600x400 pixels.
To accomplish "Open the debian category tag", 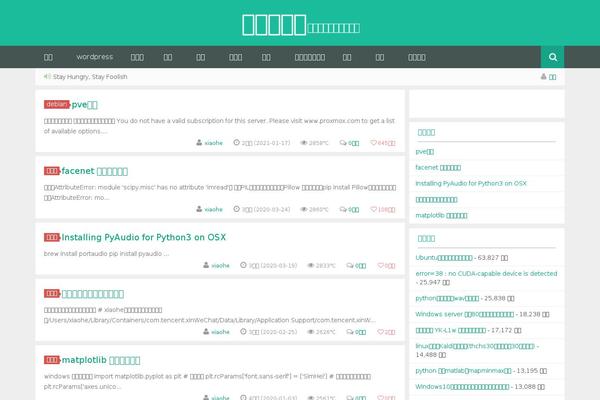I will [57, 104].
